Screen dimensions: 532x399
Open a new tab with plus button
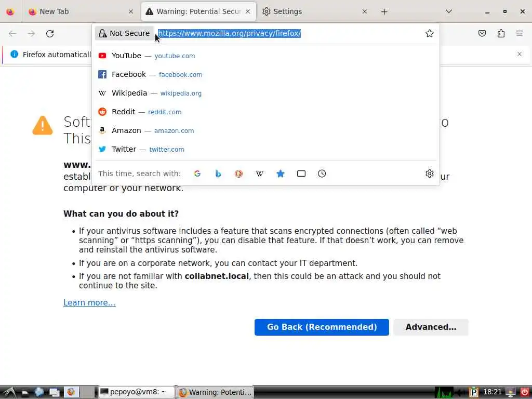[x=384, y=12]
